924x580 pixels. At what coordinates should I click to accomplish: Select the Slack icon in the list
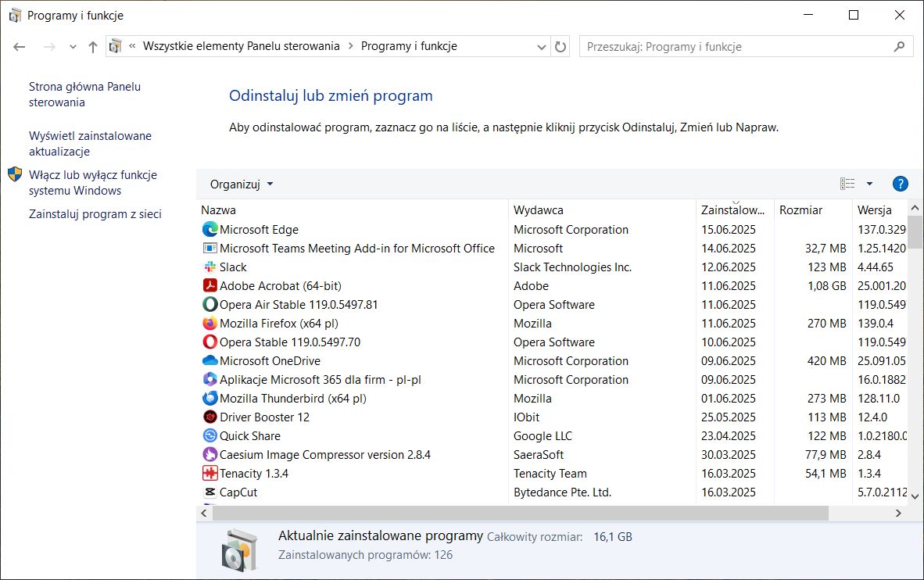pyautogui.click(x=210, y=267)
